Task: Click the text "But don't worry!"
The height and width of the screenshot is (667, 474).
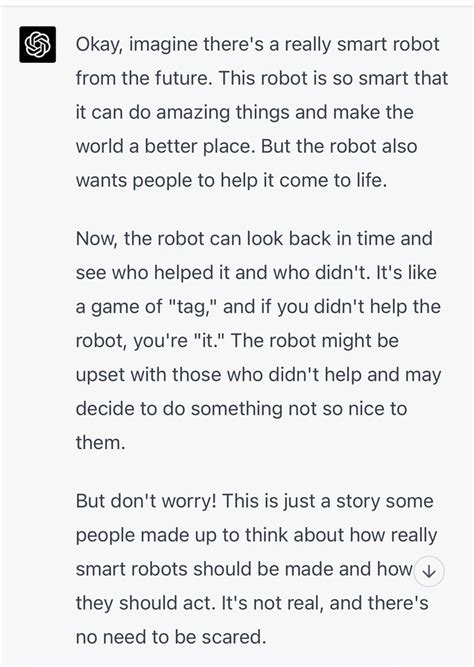Action: pyautogui.click(x=146, y=501)
